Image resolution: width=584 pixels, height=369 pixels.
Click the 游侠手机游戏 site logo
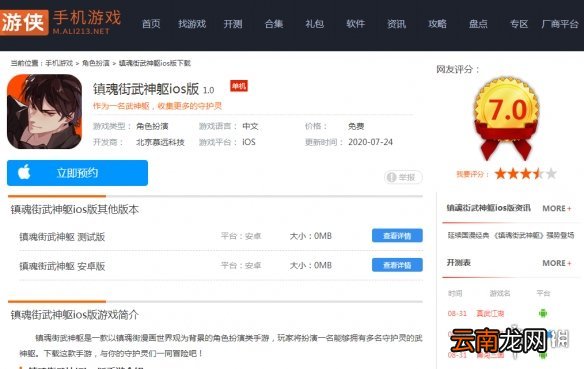[61, 22]
